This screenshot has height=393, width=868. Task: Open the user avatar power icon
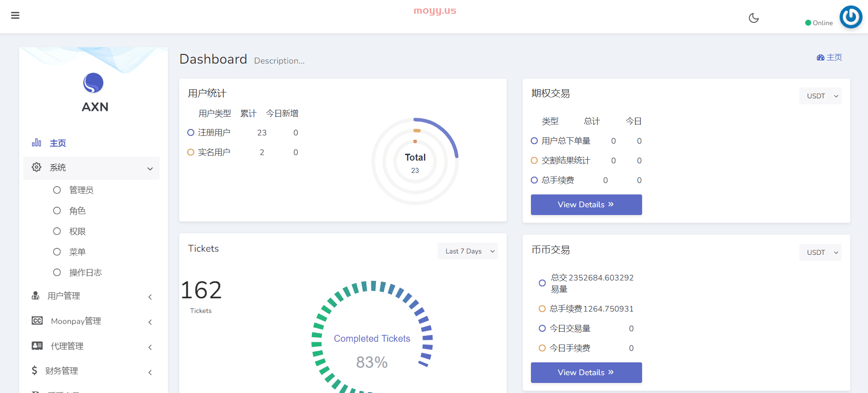(x=851, y=17)
